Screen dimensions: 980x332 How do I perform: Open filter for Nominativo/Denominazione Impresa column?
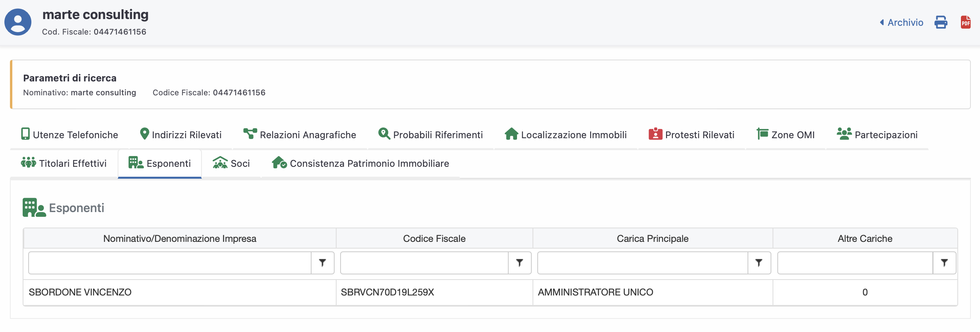click(322, 263)
